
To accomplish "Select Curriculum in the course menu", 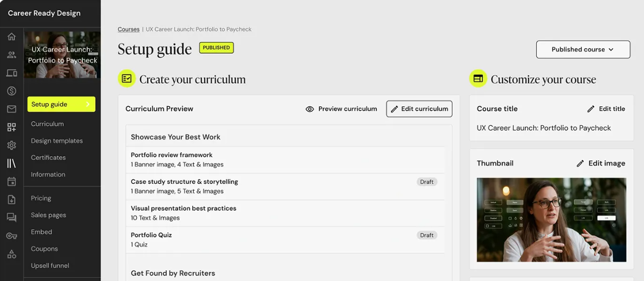I will (x=47, y=124).
